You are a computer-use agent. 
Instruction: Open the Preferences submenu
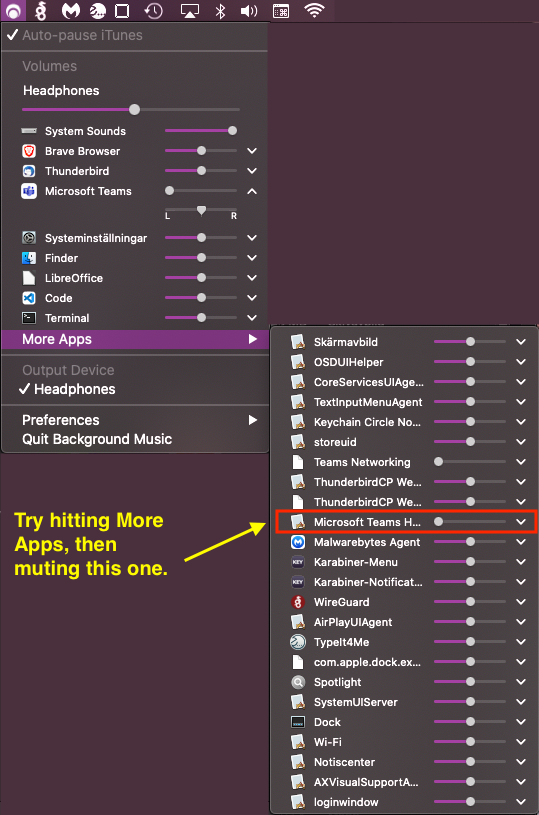point(135,420)
